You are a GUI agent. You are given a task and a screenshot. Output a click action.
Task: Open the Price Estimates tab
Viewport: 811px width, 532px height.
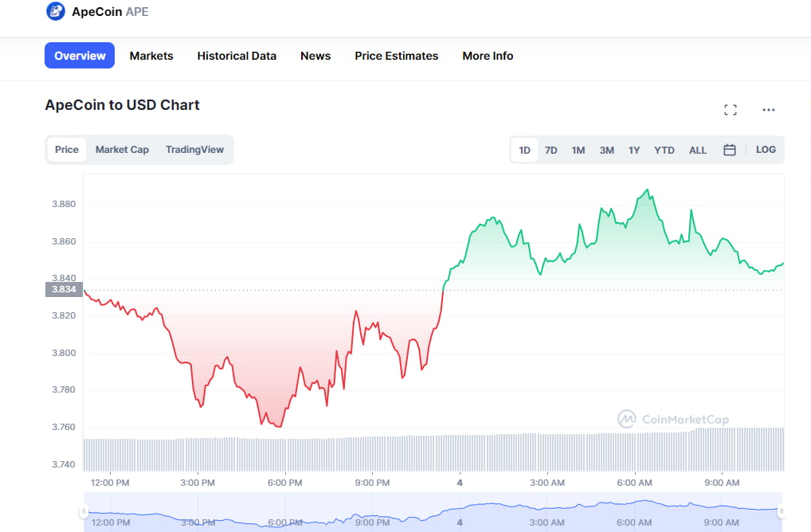click(396, 56)
